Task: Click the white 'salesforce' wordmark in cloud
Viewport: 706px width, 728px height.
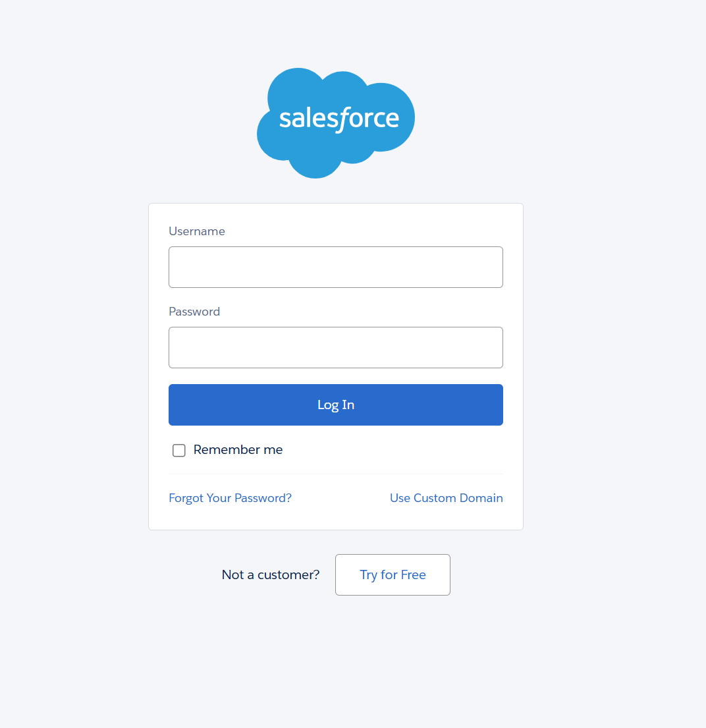Action: pyautogui.click(x=339, y=119)
